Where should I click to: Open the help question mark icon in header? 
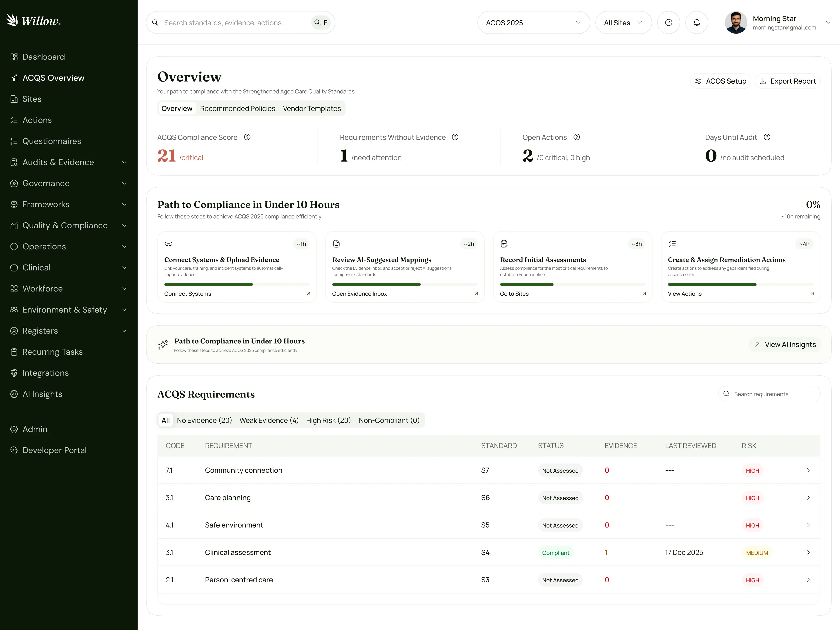[x=669, y=22]
